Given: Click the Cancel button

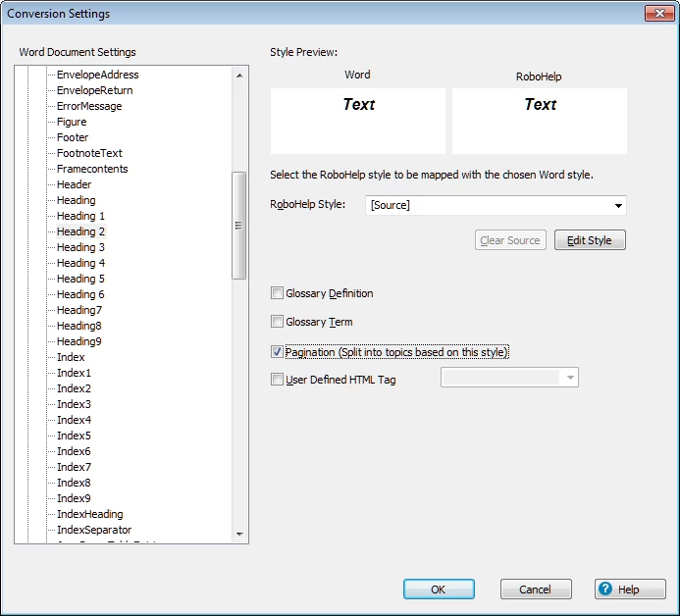Looking at the screenshot, I should coord(536,590).
